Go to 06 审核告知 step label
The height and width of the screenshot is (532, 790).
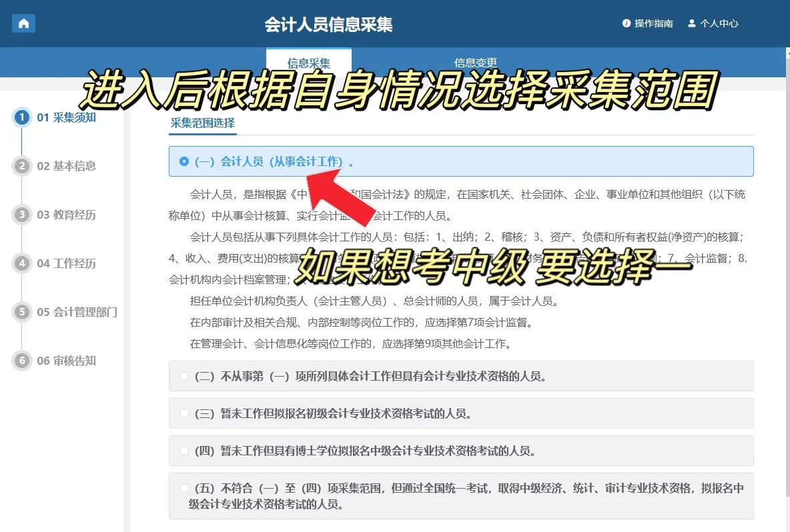point(66,361)
